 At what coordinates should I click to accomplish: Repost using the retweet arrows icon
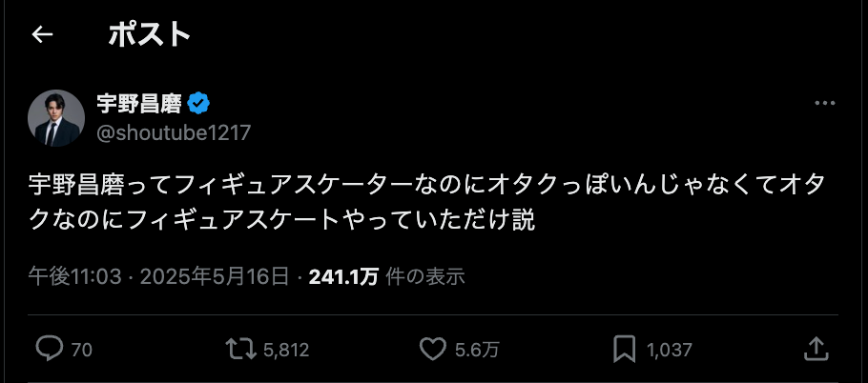pos(240,350)
